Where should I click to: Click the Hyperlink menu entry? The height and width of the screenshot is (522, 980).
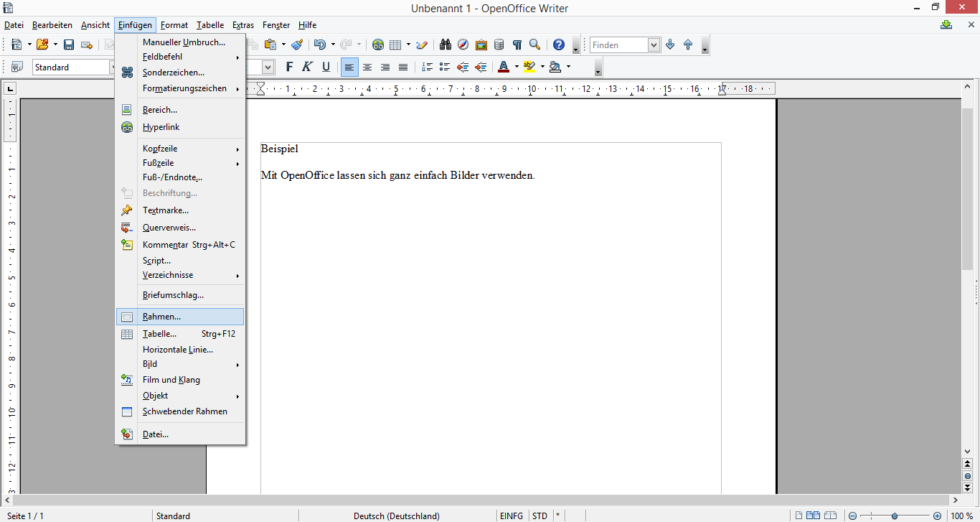tap(161, 127)
